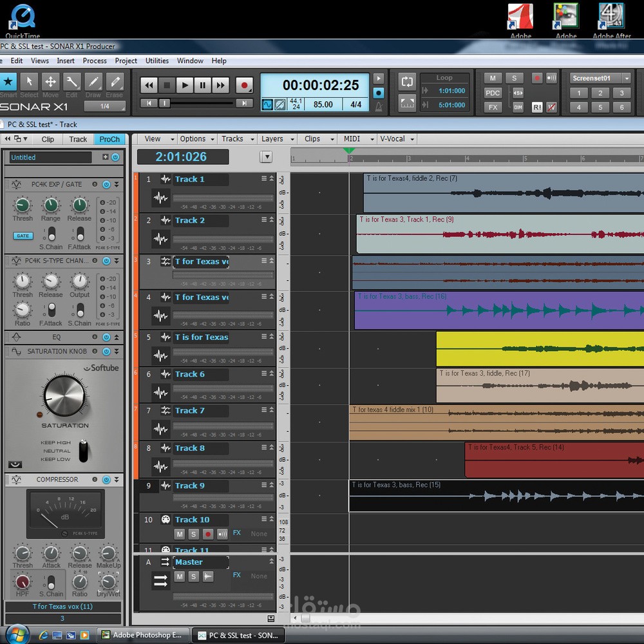Open the snap 1/4 value dropdown
Viewport: 644px width, 644px height.
pos(105,106)
